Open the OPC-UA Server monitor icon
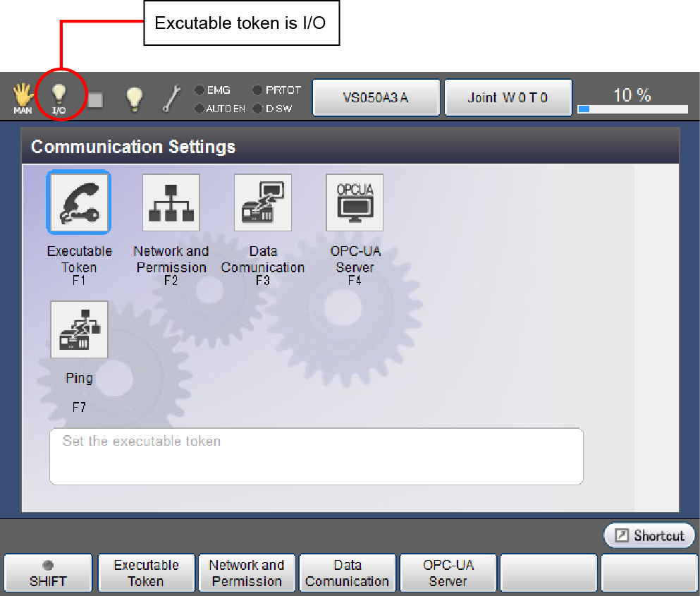Viewport: 700px width, 596px height. [355, 203]
